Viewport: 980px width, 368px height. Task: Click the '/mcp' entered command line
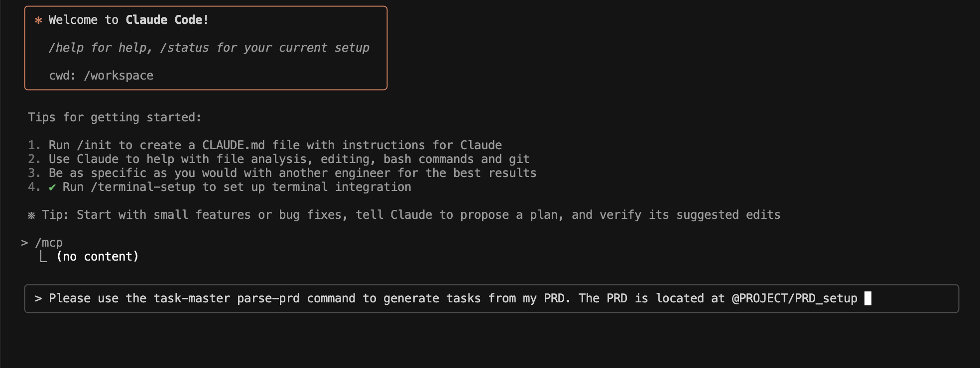pos(49,243)
